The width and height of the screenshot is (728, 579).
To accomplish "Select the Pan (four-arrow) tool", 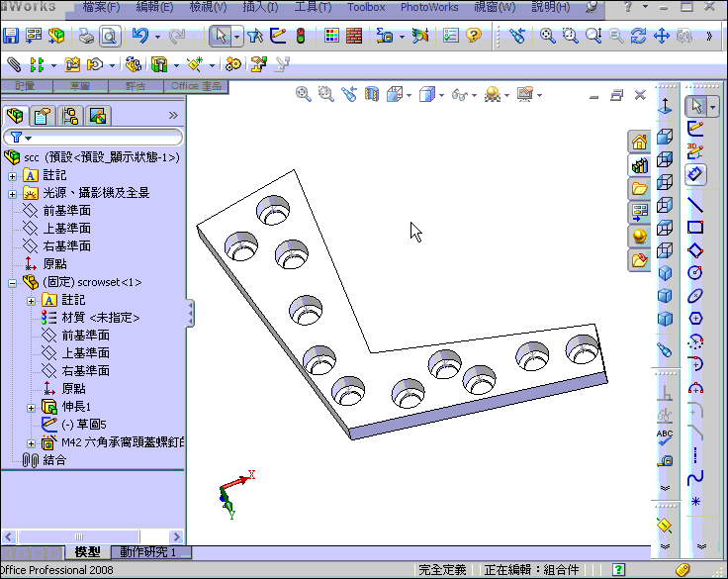I will tap(661, 36).
